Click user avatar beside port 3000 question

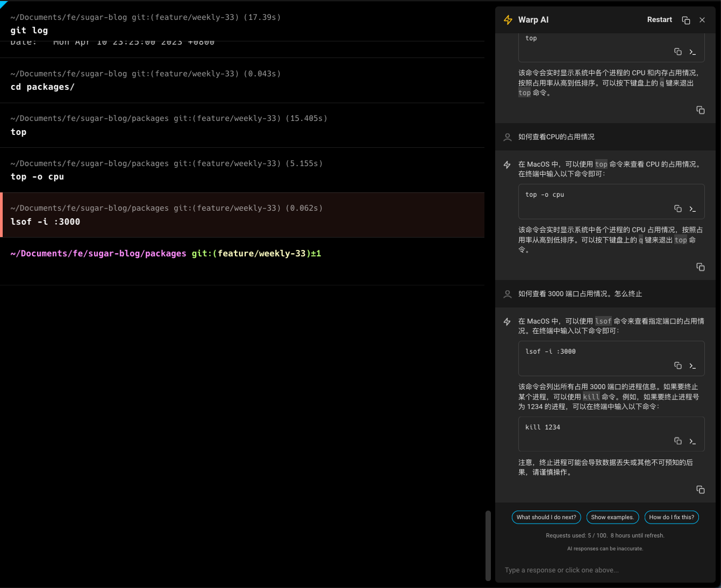click(507, 294)
